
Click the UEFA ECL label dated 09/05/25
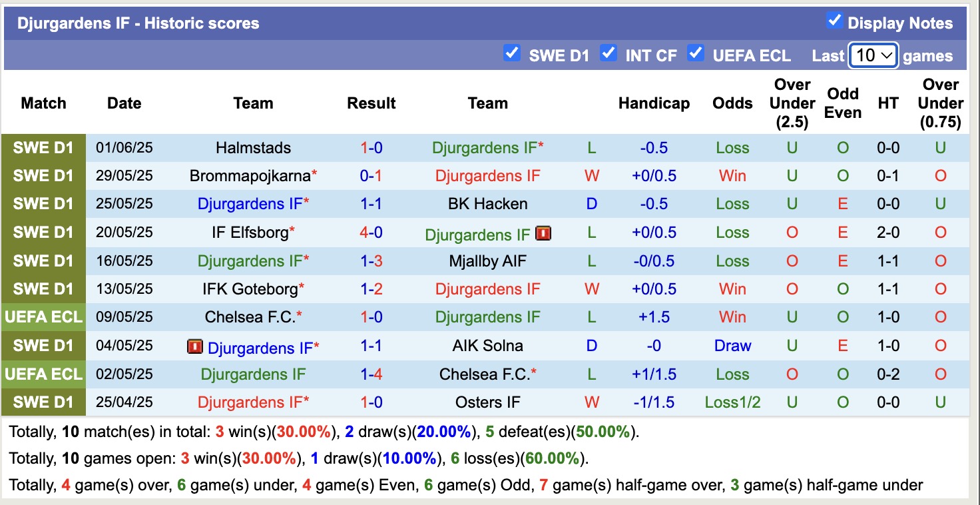tap(43, 317)
